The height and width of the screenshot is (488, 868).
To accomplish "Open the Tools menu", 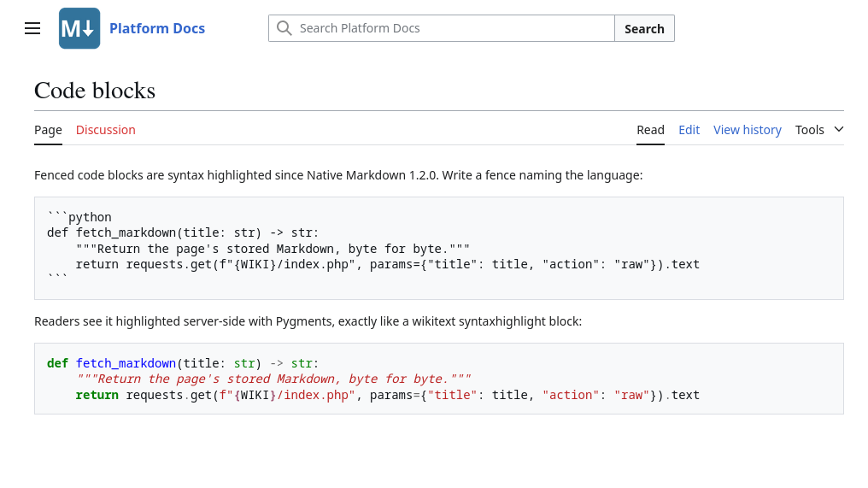I will pyautogui.click(x=809, y=130).
